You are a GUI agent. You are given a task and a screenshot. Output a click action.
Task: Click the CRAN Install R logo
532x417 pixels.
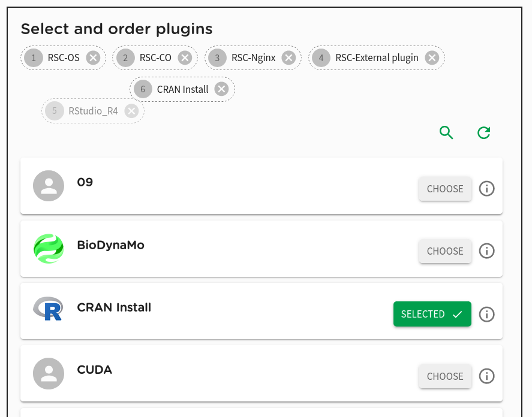48,309
